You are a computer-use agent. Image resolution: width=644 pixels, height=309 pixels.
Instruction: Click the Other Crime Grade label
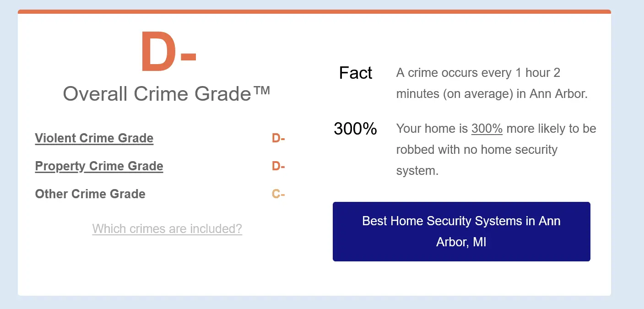pos(90,194)
